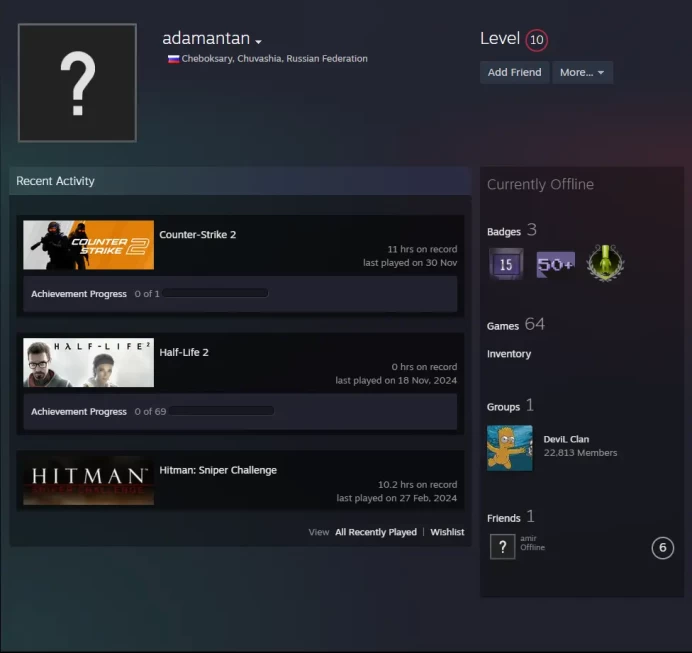Click the Level 10 badge circle
The width and height of the screenshot is (692, 653).
[x=536, y=40]
